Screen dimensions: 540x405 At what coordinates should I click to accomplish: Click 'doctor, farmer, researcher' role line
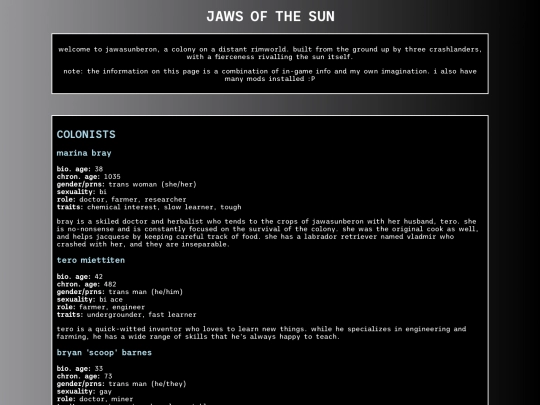pos(122,199)
